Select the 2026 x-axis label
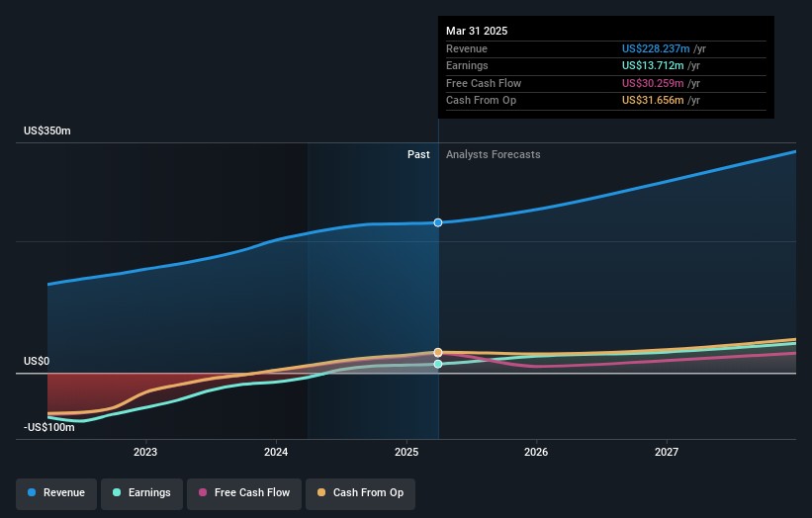 (536, 453)
